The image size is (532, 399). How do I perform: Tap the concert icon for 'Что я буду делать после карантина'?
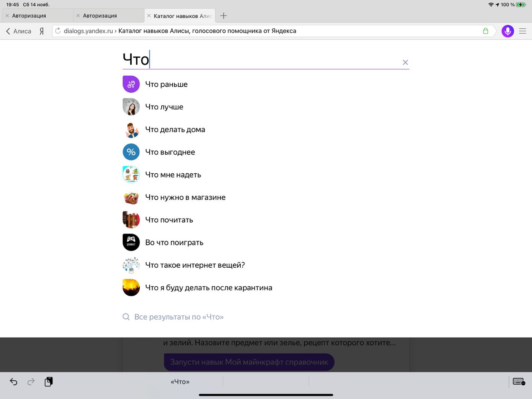[x=131, y=288]
